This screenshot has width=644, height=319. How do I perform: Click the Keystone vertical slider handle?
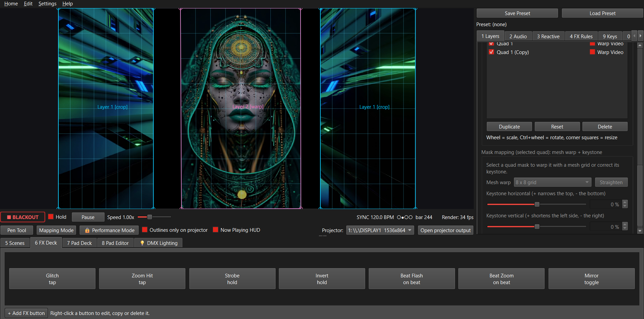[x=537, y=226]
